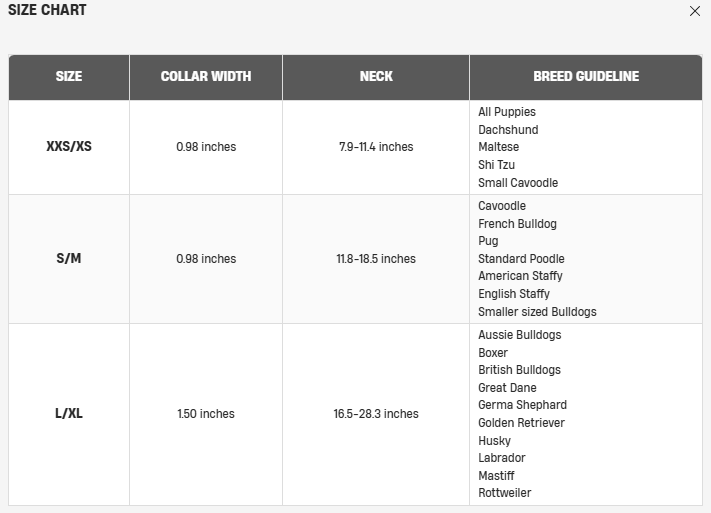Click the SIZE CHART title
The height and width of the screenshot is (513, 711).
[x=47, y=10]
